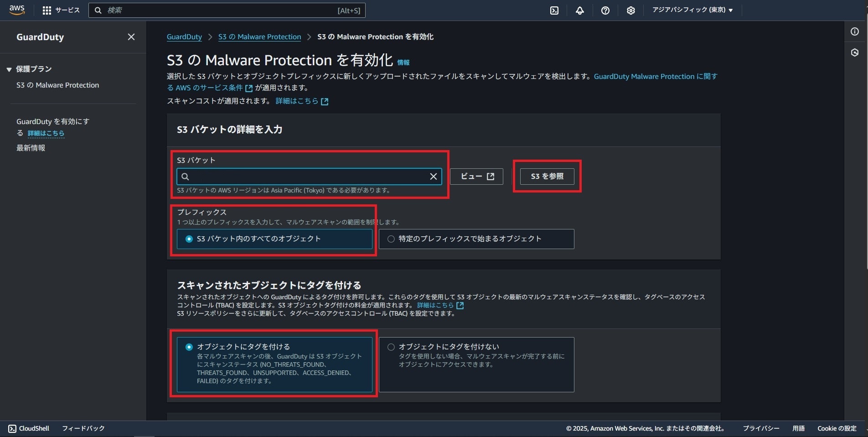The image size is (868, 437).
Task: Open the アジアパシフィック (東京) region dropdown
Action: (692, 10)
